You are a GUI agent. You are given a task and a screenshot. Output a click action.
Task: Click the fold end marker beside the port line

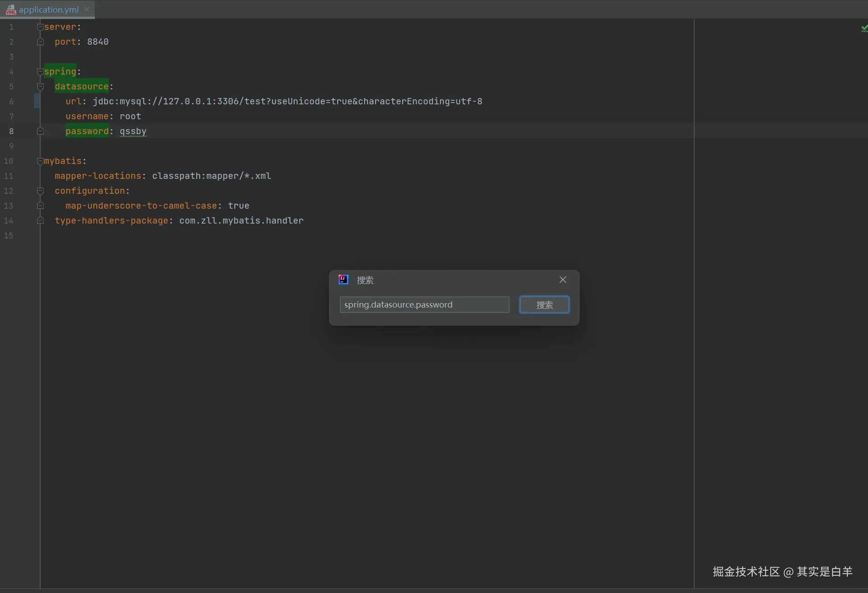coord(40,42)
